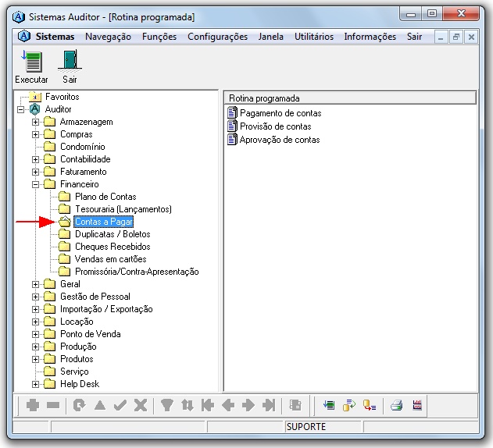Select Vendas em cartões folder

(x=111, y=259)
